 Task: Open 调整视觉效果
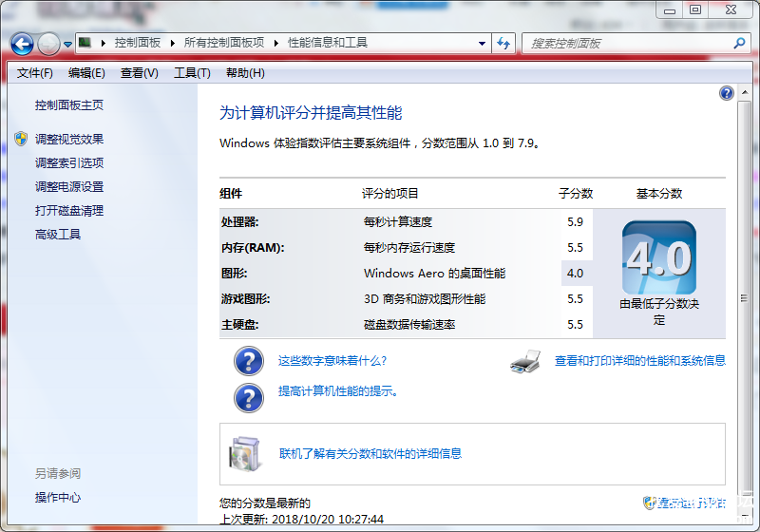(x=68, y=140)
